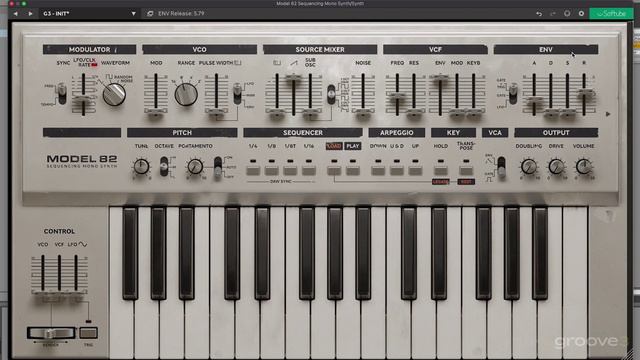Flip the OCTAVE switch
The height and width of the screenshot is (360, 640).
pyautogui.click(x=164, y=166)
